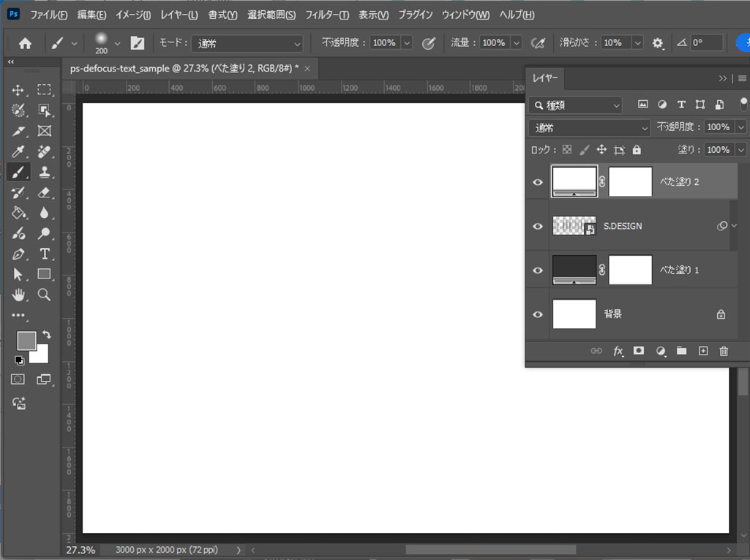
Task: Select the Object Selection tool
Action: (44, 110)
